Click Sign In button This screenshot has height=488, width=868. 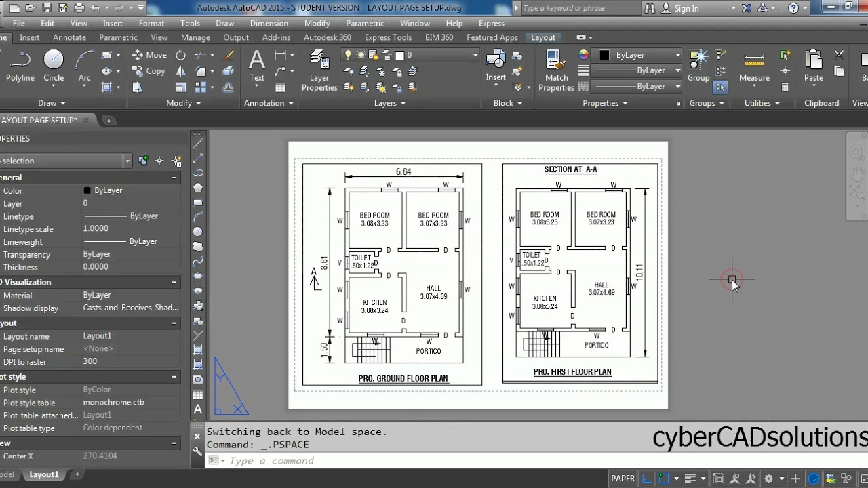[686, 8]
